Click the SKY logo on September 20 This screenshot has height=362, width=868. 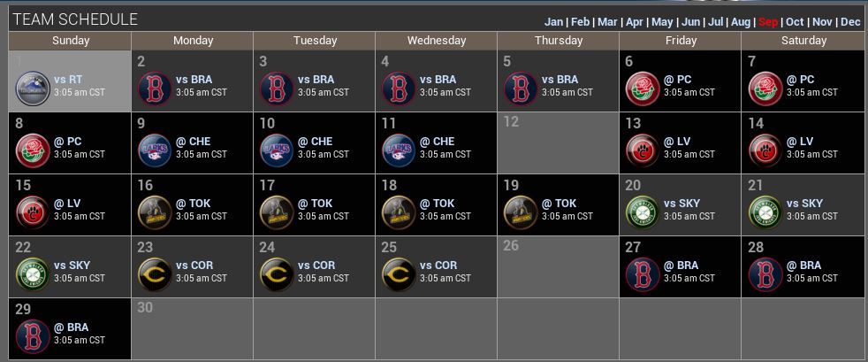(x=643, y=213)
